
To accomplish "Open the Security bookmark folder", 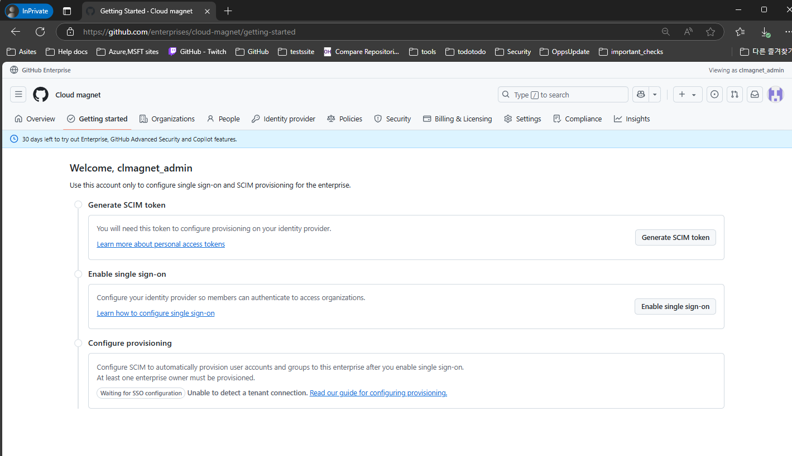I will 513,52.
